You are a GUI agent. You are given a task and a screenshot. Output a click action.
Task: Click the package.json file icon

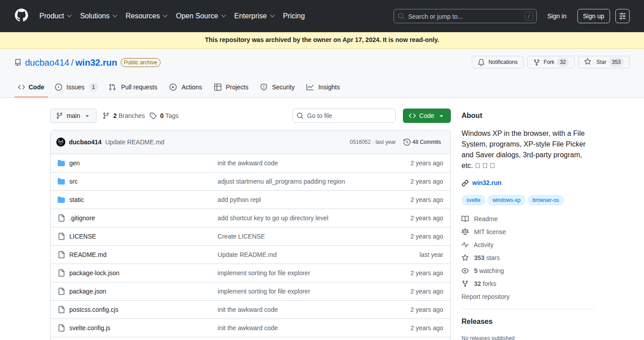61,291
